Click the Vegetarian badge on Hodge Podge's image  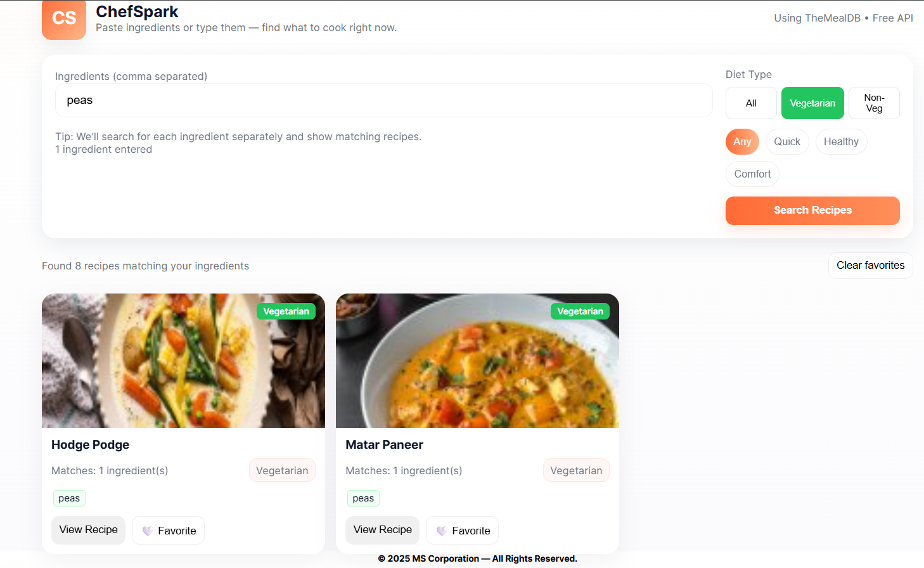pyautogui.click(x=286, y=311)
